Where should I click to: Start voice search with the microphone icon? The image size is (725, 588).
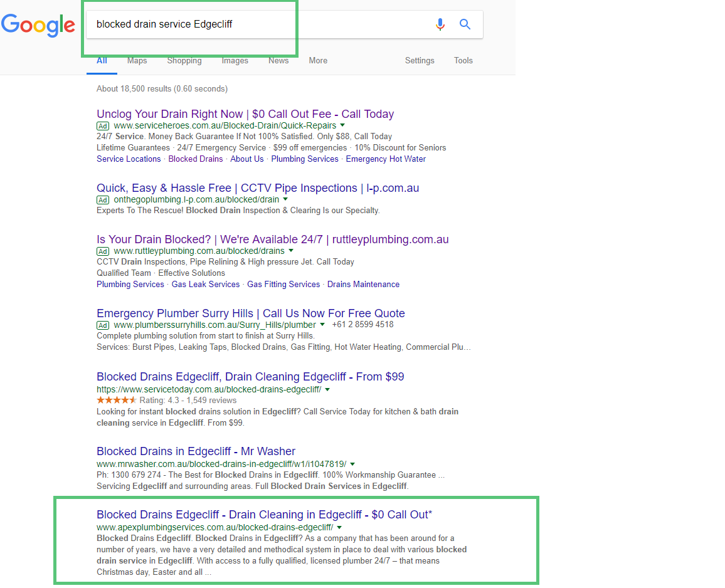[x=440, y=24]
